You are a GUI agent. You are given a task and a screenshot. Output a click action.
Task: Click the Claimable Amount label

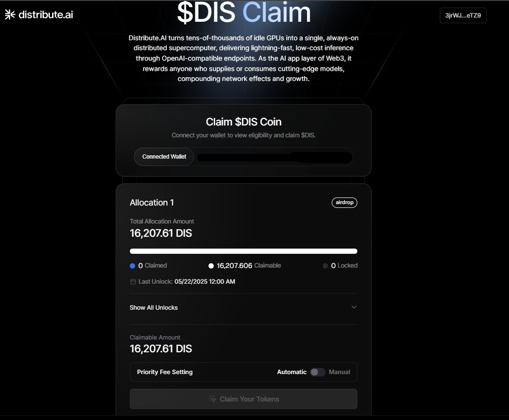click(155, 337)
